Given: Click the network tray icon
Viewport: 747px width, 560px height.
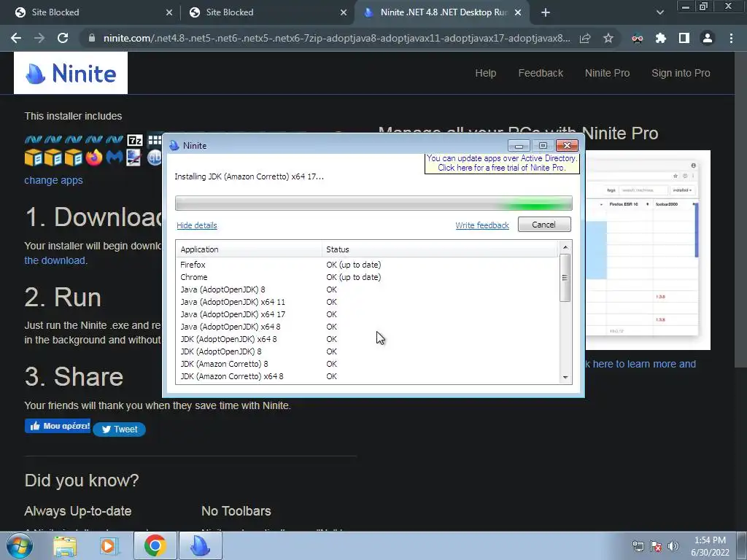Looking at the screenshot, I should pyautogui.click(x=638, y=546).
